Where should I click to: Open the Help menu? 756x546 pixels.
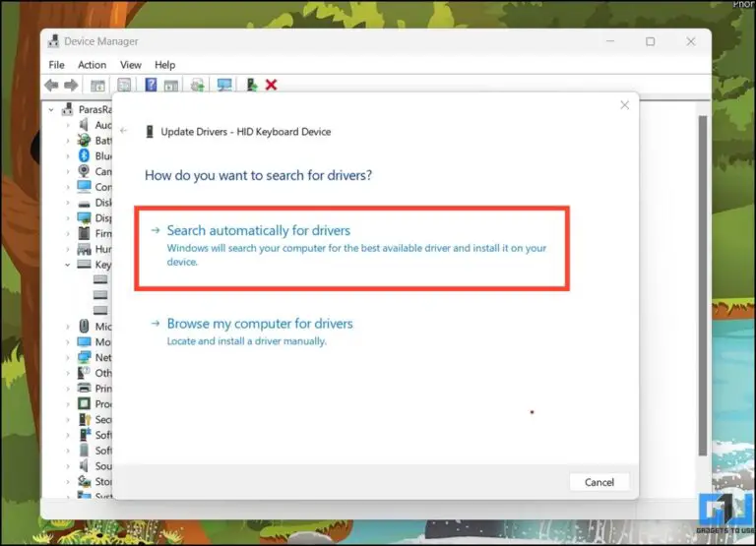click(x=165, y=65)
